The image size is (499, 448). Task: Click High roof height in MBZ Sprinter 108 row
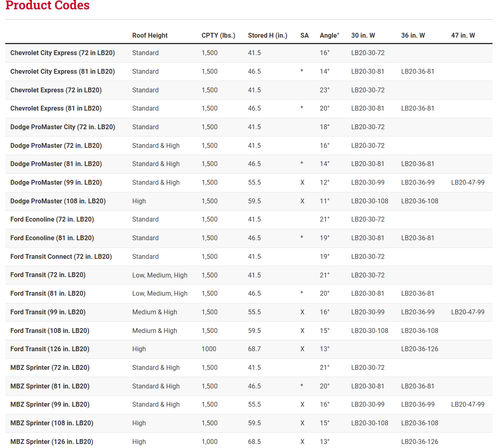pyautogui.click(x=139, y=423)
